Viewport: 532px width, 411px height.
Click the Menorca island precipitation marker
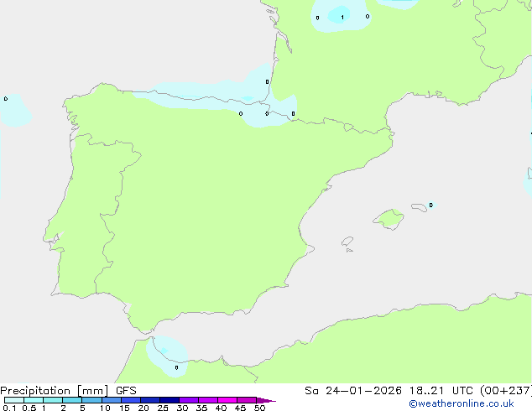point(430,205)
